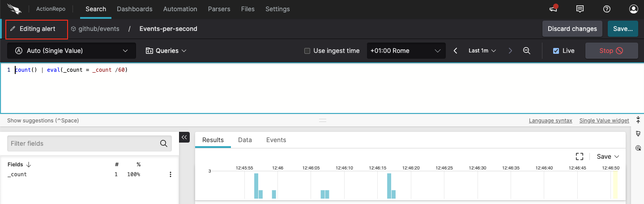Click the zoom out magnifier icon

[527, 51]
